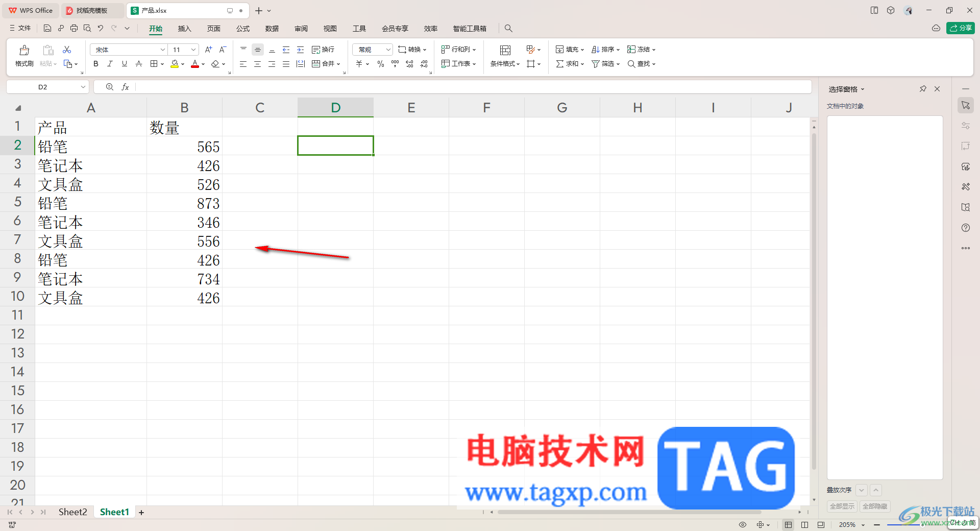
Task: Toggle Wrap Text (换行)
Action: [x=323, y=50]
